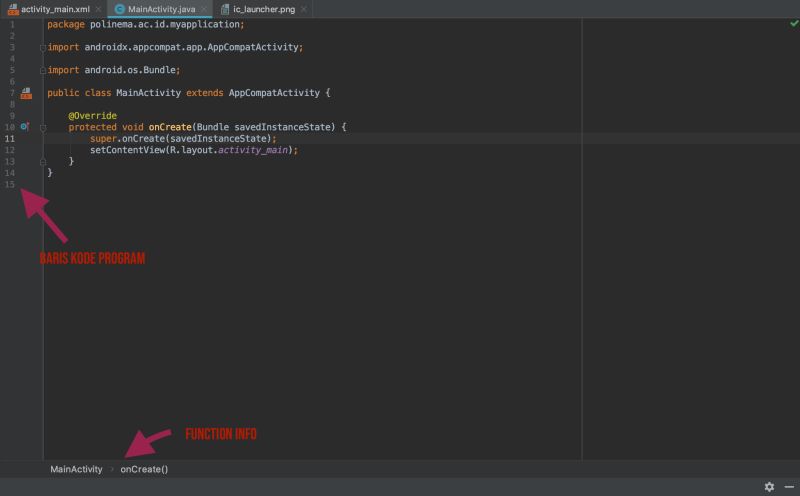Close the MainActivity.java tab
This screenshot has height=496, width=800.
(x=204, y=9)
